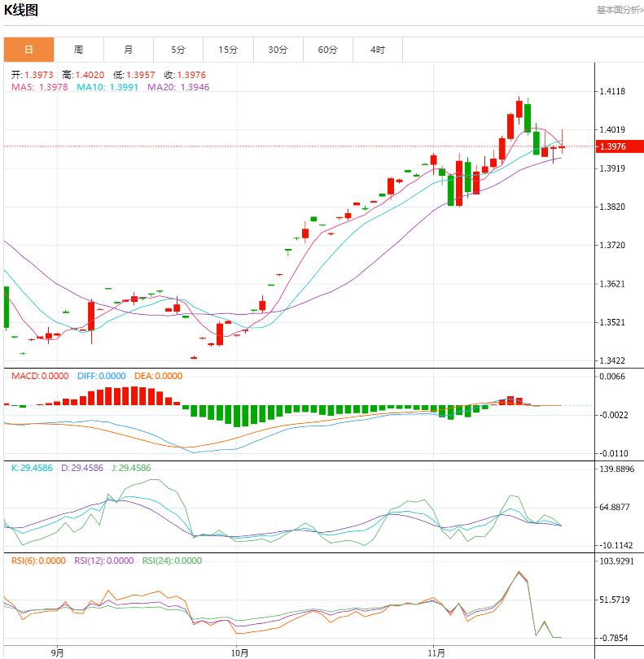Image resolution: width=644 pixels, height=659 pixels.
Task: Click the MA20: 1.3946 legend
Action: point(178,87)
